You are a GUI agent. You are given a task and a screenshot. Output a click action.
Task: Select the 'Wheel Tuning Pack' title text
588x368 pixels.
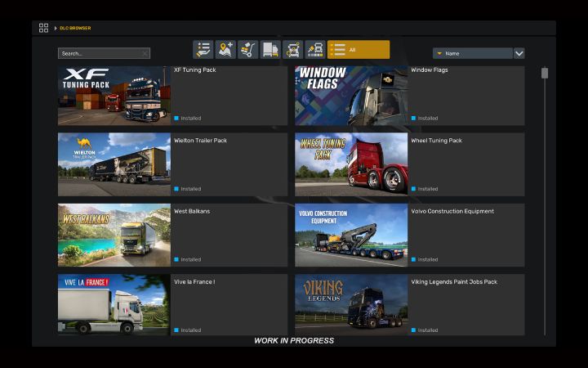coord(436,141)
